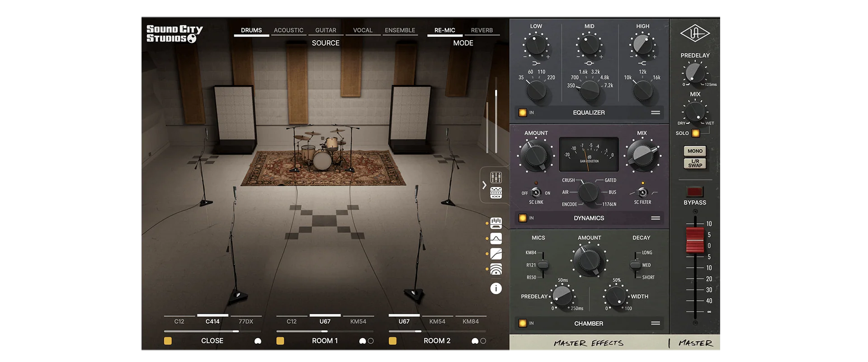The image size is (868, 362).
Task: Click the Dynamics AMOUNT knob
Action: click(x=535, y=155)
